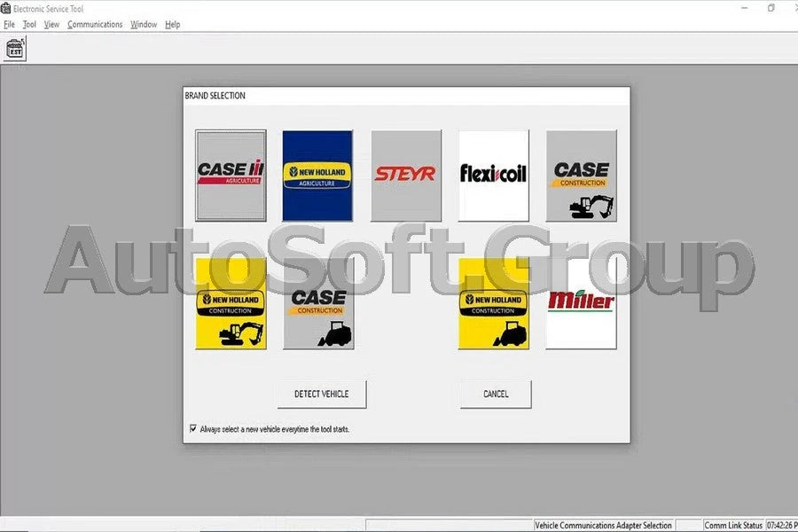798x532 pixels.
Task: Click Vehicle Communications Adapter Selection status panel
Action: [603, 526]
